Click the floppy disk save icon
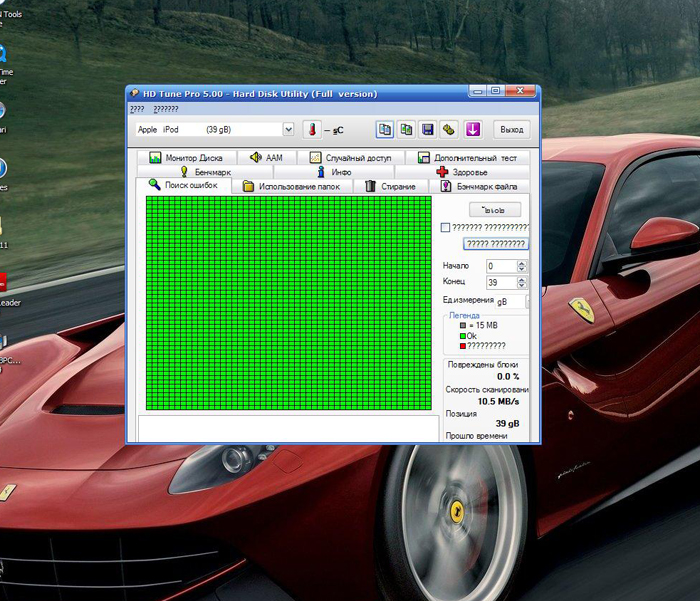The image size is (700, 601). [427, 129]
